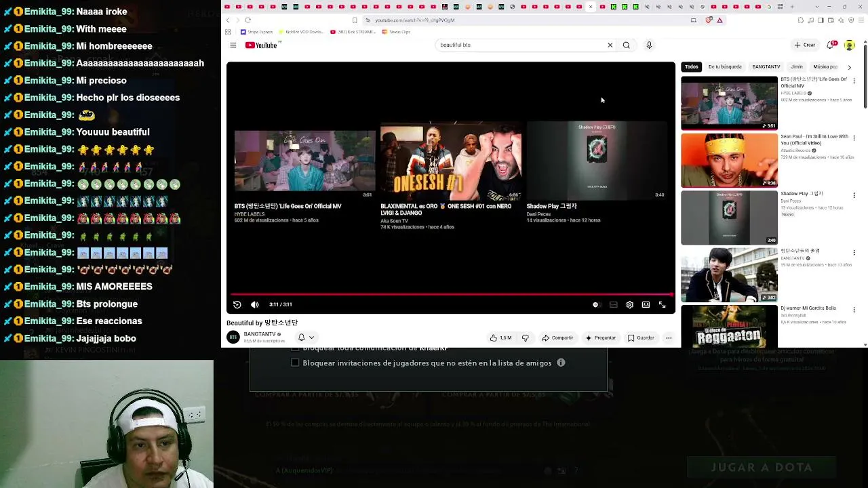The image size is (868, 488).
Task: Click info icon next to 'lista de amigos'
Action: tap(561, 363)
